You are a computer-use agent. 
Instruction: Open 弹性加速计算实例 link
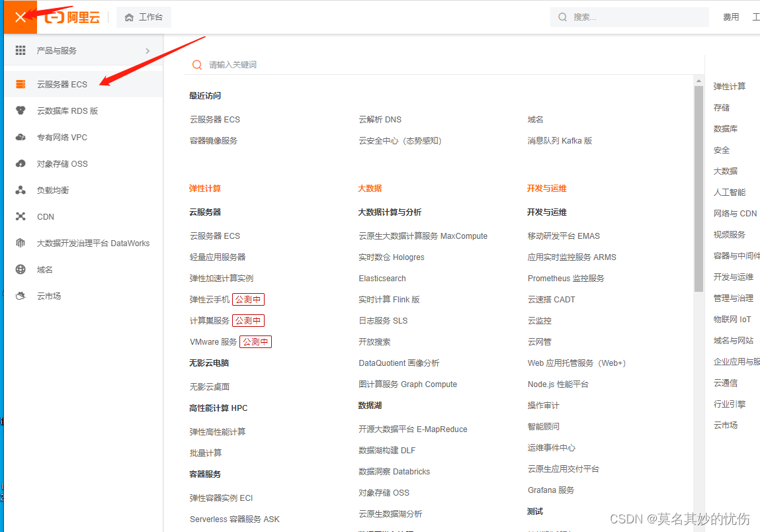click(222, 279)
